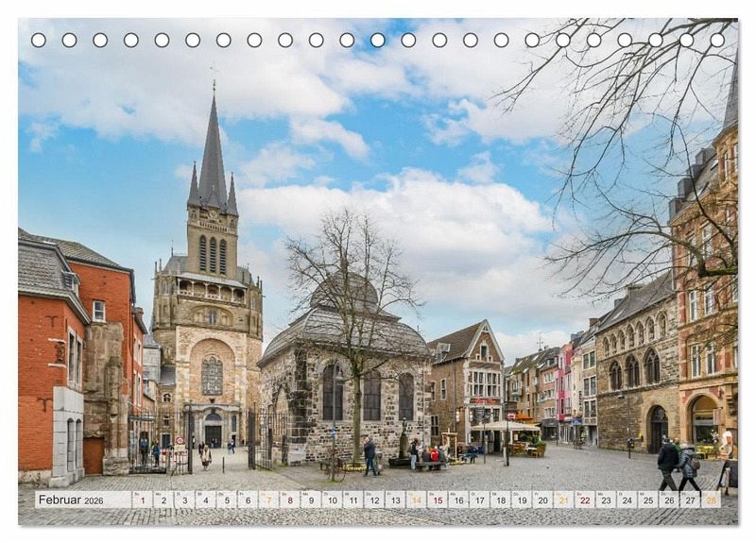Click the two pedestrians walking at right

[x=679, y=465]
